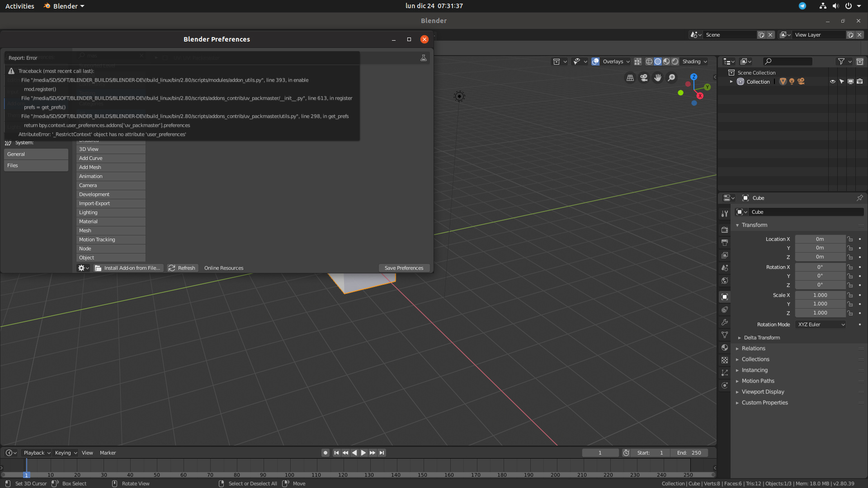Screen dimensions: 868x488
Task: Toggle viewport overlays icon
Action: (x=595, y=61)
